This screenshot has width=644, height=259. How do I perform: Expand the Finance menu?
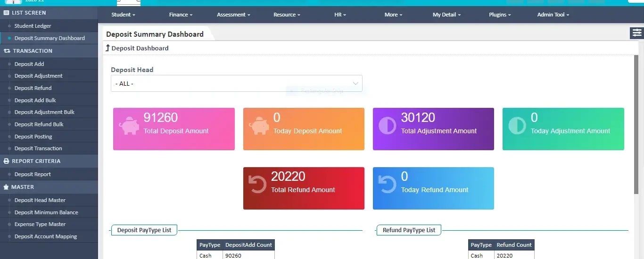[181, 15]
